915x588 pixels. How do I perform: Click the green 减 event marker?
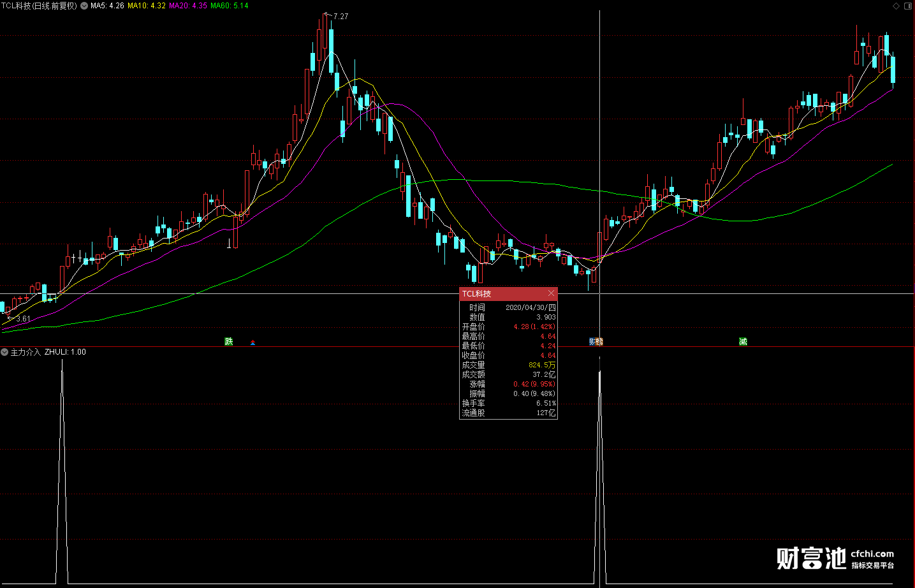743,342
